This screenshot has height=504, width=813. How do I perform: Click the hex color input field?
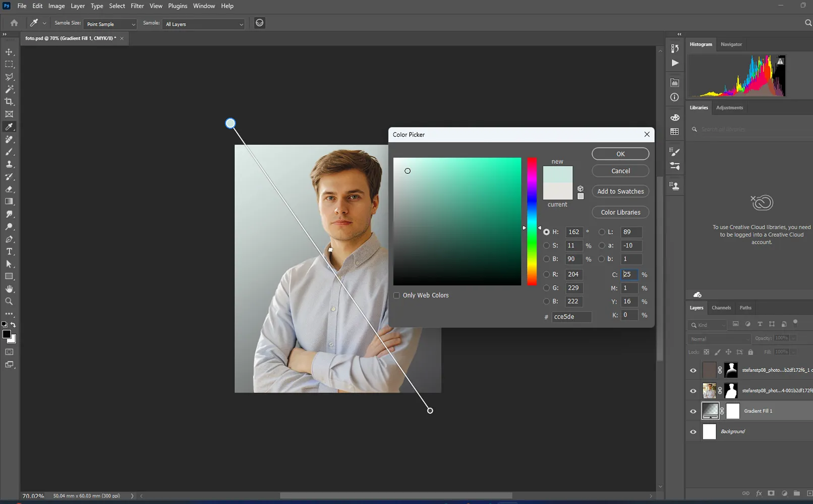[571, 317]
